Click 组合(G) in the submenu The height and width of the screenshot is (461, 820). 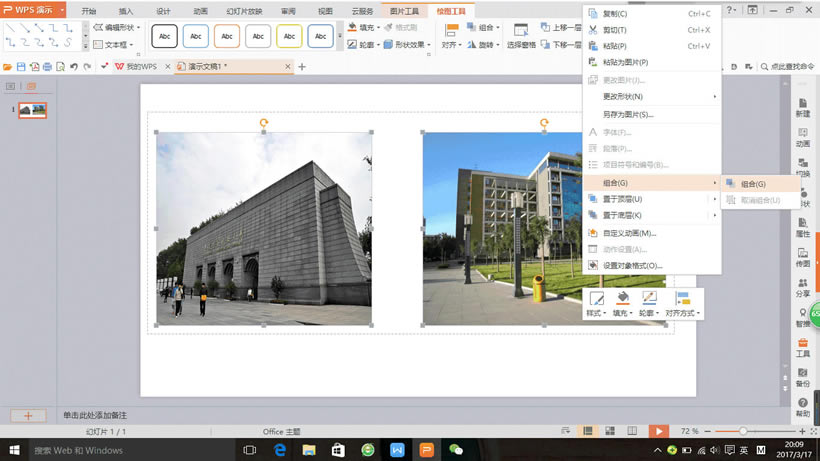[760, 184]
